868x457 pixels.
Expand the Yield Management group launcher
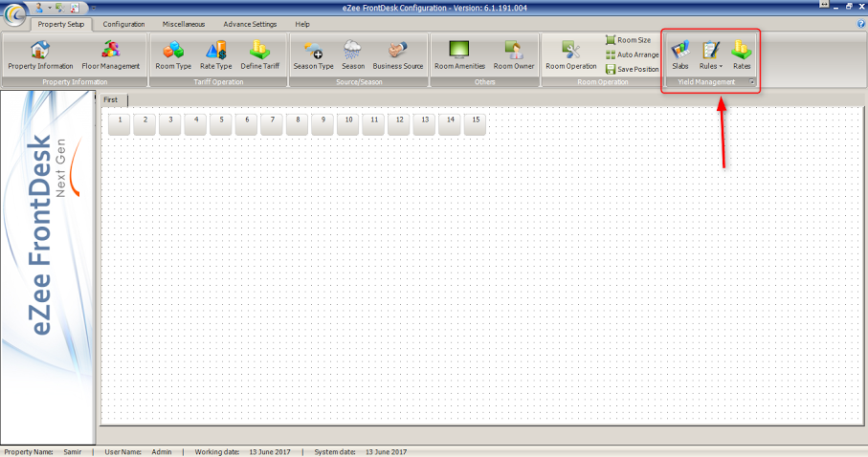pos(752,82)
